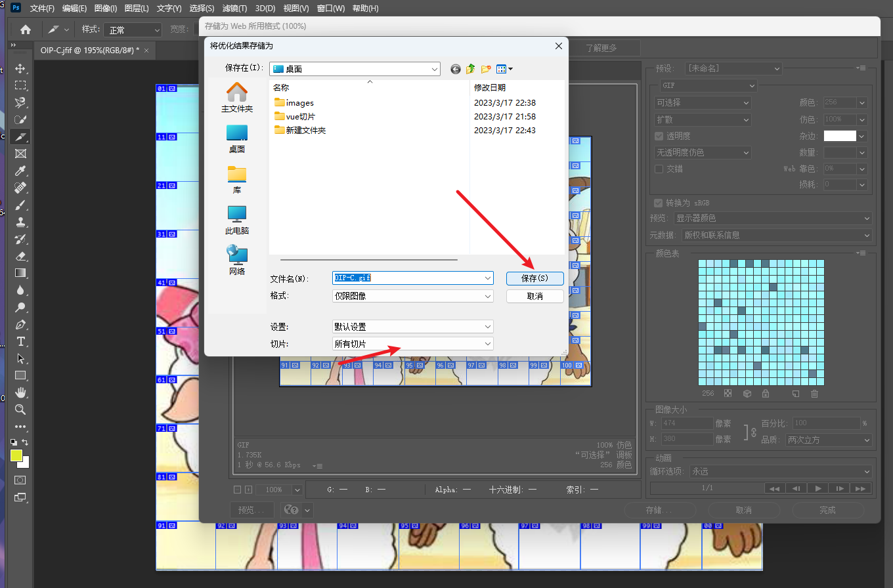This screenshot has height=588, width=893.
Task: Open the 设置 settings dropdown
Action: 413,327
